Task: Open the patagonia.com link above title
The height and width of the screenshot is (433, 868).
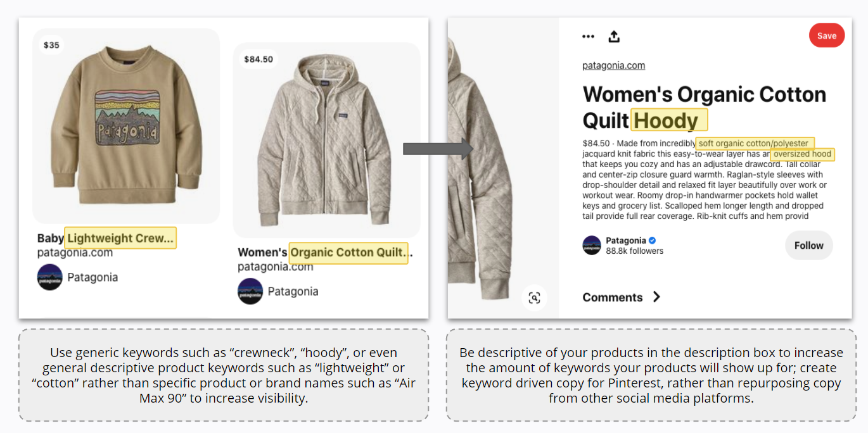Action: pyautogui.click(x=613, y=66)
